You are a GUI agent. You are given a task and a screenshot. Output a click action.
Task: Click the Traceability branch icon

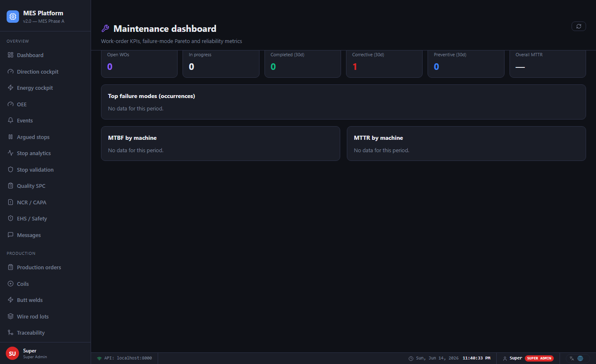[x=10, y=333]
